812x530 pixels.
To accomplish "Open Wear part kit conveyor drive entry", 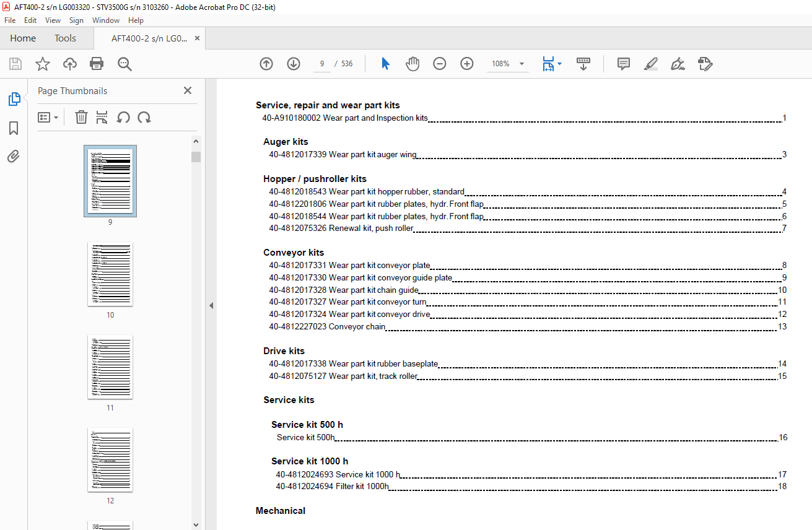I will 528,315.
